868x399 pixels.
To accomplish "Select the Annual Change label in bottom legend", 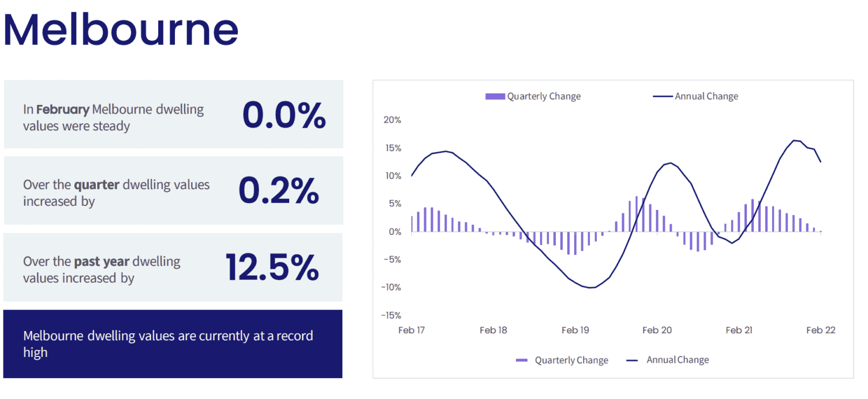I will [678, 360].
